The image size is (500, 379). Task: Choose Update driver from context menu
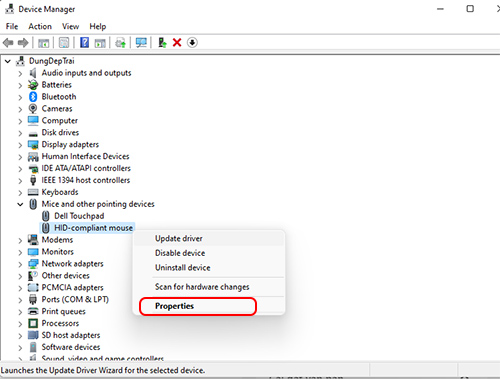(209, 239)
